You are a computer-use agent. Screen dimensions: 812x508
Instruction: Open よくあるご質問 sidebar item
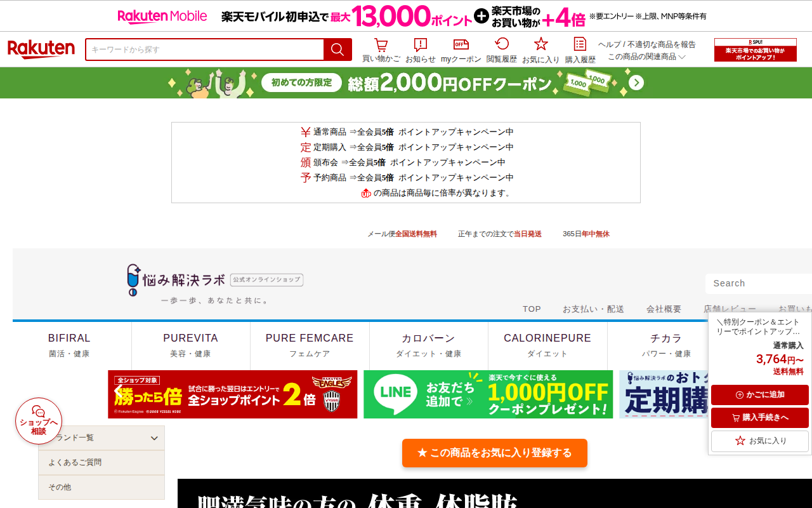(101, 462)
